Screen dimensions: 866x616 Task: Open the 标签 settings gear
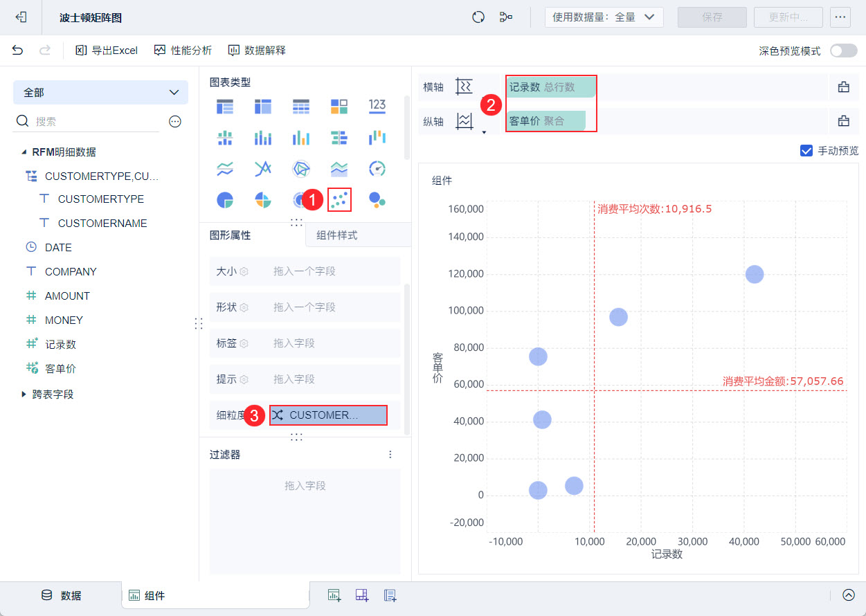pyautogui.click(x=244, y=343)
